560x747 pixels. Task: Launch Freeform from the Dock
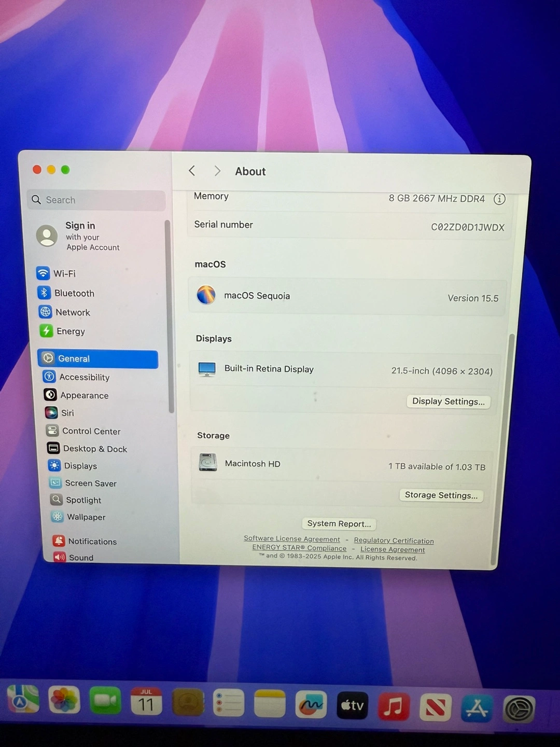pyautogui.click(x=311, y=704)
